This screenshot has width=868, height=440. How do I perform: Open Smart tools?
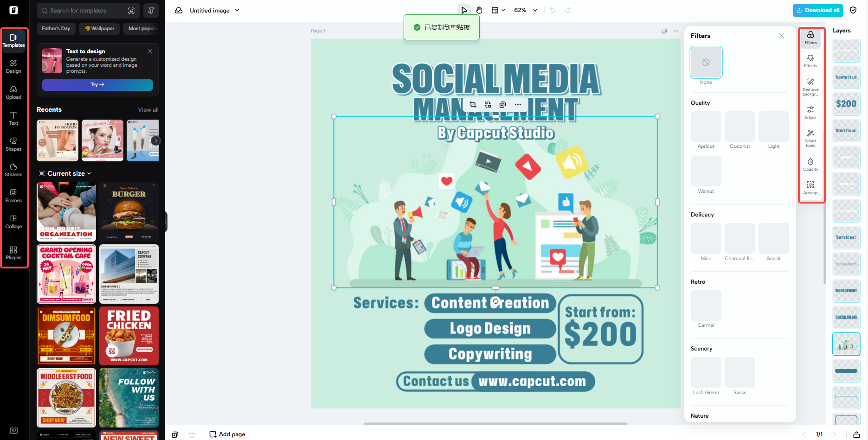click(x=810, y=139)
